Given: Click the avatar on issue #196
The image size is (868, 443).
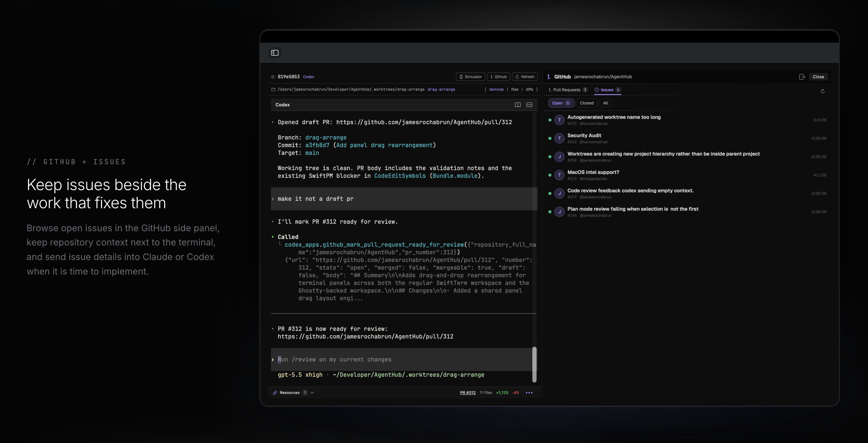Looking at the screenshot, I should [x=559, y=212].
